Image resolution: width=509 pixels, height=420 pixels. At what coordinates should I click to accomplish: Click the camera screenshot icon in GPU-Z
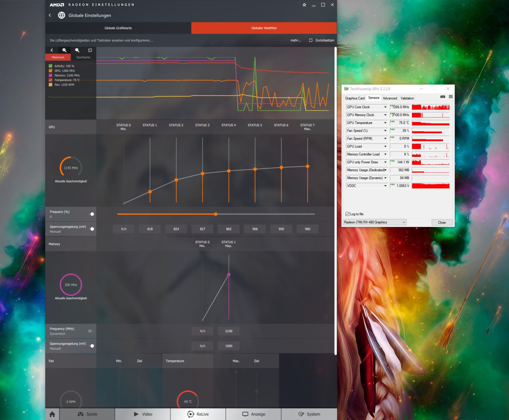coord(443,97)
